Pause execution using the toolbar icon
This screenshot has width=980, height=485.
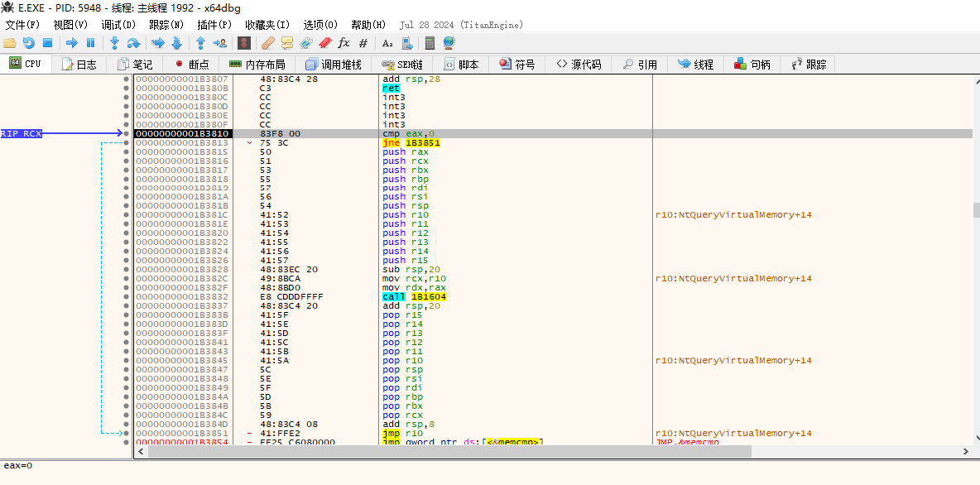(90, 43)
